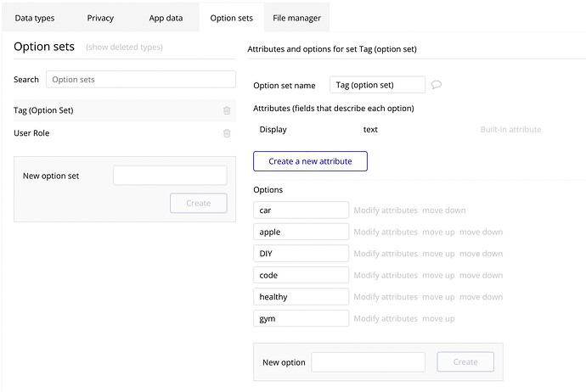The height and width of the screenshot is (392, 586).
Task: Click the New option text input
Action: pos(368,362)
